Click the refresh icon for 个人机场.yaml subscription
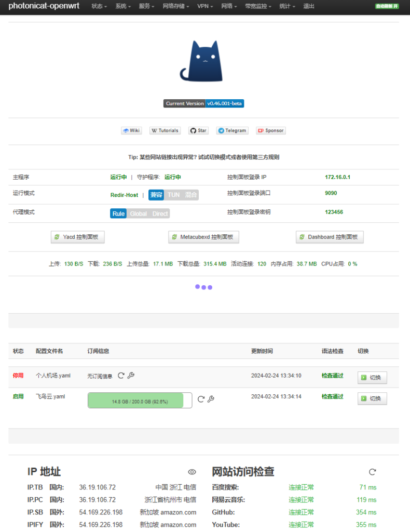The height and width of the screenshot is (532, 410). pos(121,376)
